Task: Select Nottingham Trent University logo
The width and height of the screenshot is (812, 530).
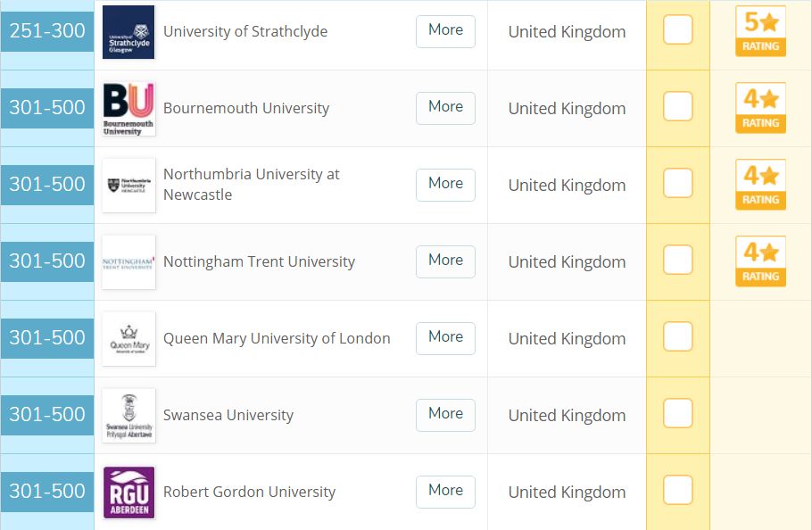Action: [x=128, y=262]
